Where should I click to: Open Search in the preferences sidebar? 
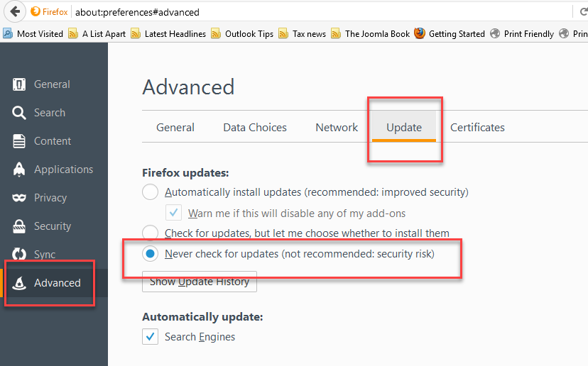pos(50,113)
